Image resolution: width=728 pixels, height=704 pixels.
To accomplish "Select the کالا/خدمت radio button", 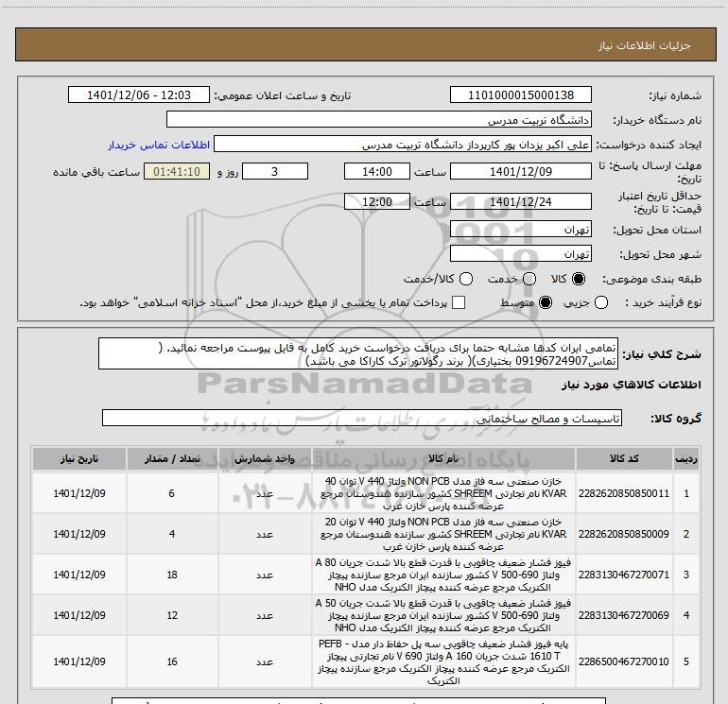I will click(x=466, y=279).
